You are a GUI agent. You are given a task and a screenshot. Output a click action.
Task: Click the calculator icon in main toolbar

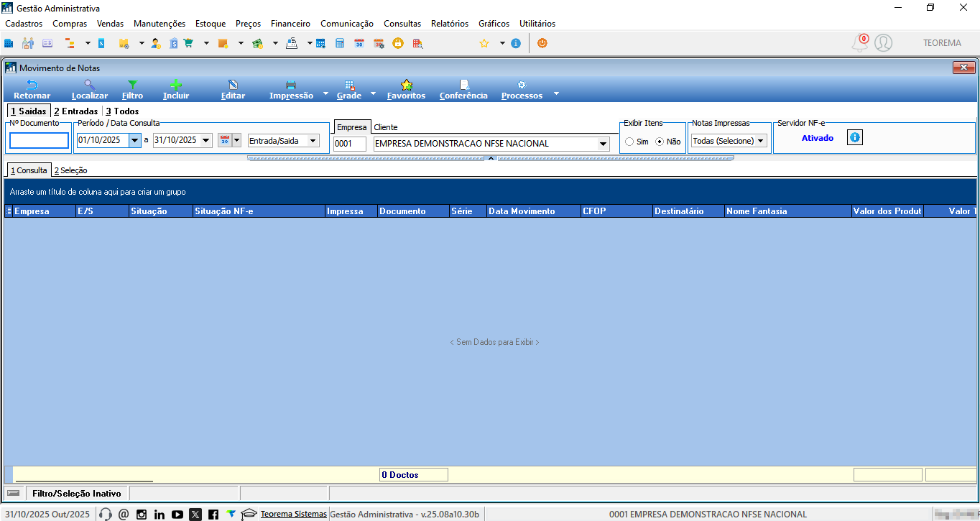(x=340, y=43)
